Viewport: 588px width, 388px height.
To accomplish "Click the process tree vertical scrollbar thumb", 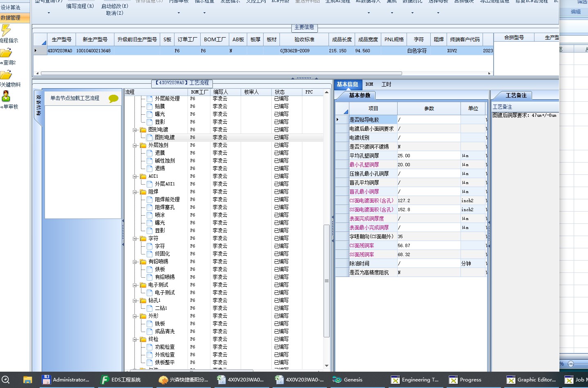I will 326,281.
